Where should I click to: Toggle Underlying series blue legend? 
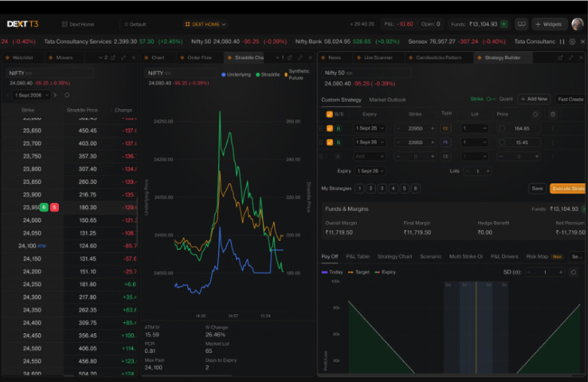pyautogui.click(x=236, y=74)
